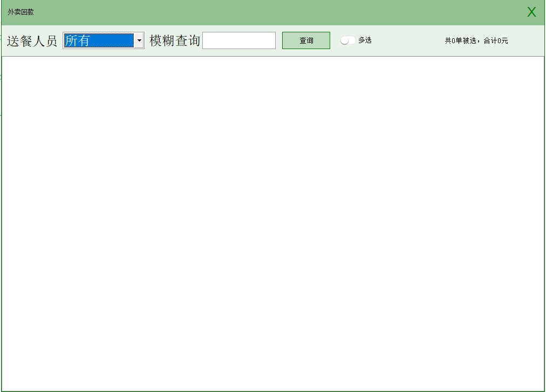Viewport: 546px width, 392px height.
Task: Open the 送餐人员 dropdown arrow
Action: [139, 40]
